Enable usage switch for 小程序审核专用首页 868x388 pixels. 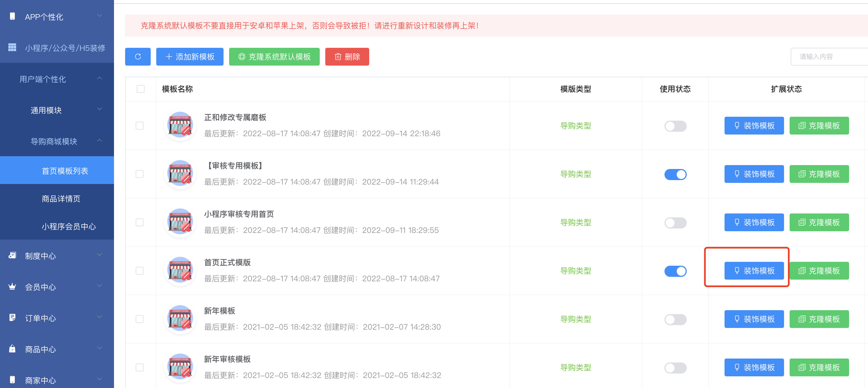pos(675,223)
